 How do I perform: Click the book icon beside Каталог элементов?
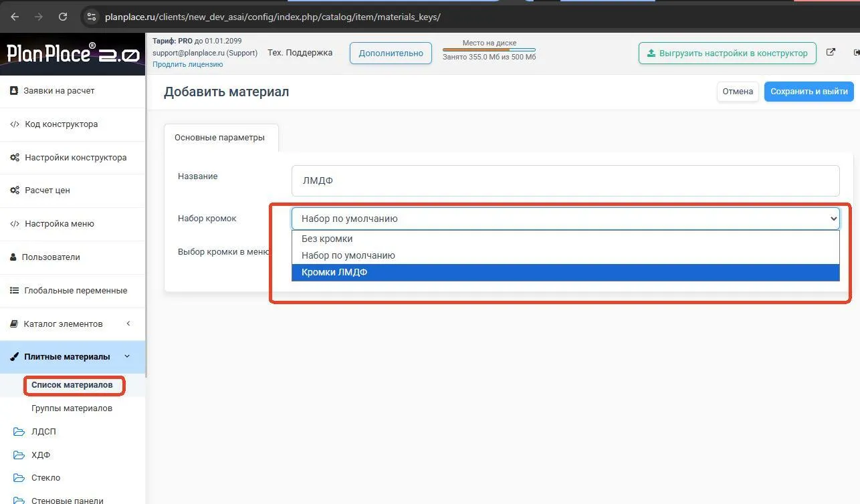point(14,324)
